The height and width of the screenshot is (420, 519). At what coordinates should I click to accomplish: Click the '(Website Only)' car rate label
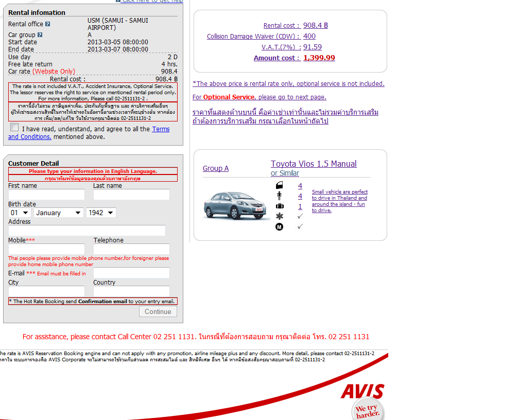click(54, 72)
